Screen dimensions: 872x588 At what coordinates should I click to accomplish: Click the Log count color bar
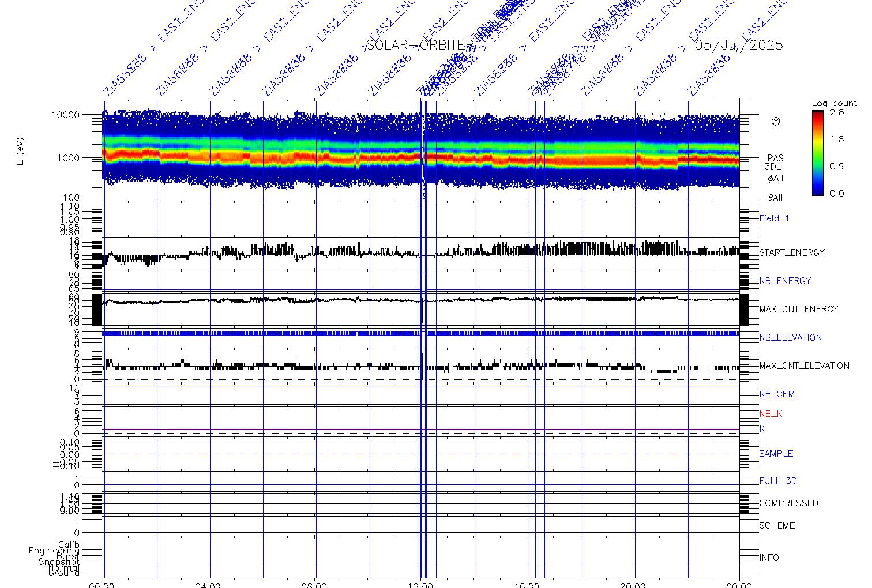click(818, 153)
